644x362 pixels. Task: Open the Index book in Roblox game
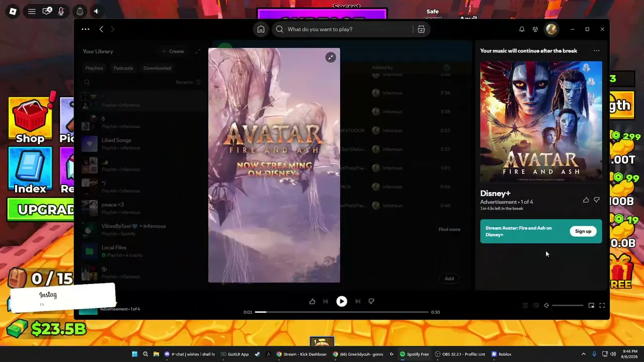point(30,171)
